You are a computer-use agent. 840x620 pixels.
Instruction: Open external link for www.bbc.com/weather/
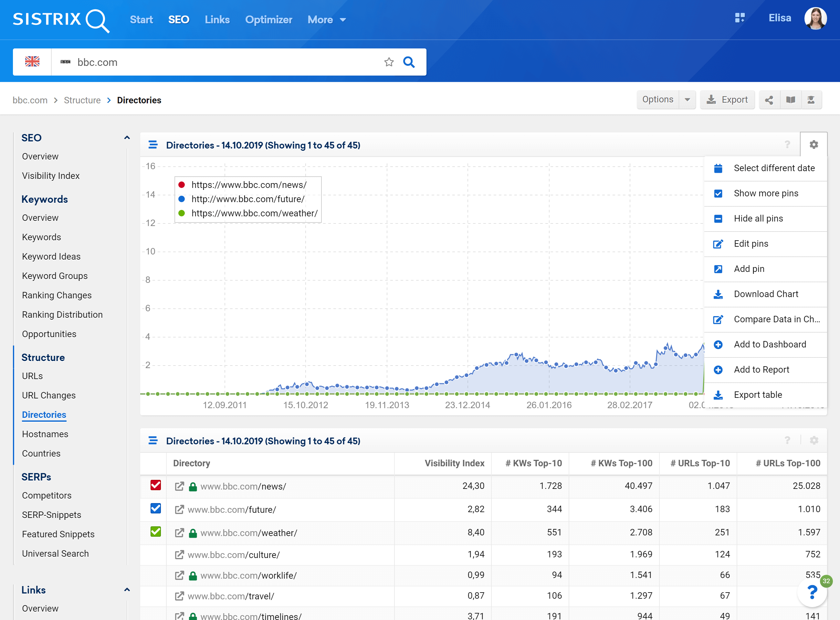180,533
